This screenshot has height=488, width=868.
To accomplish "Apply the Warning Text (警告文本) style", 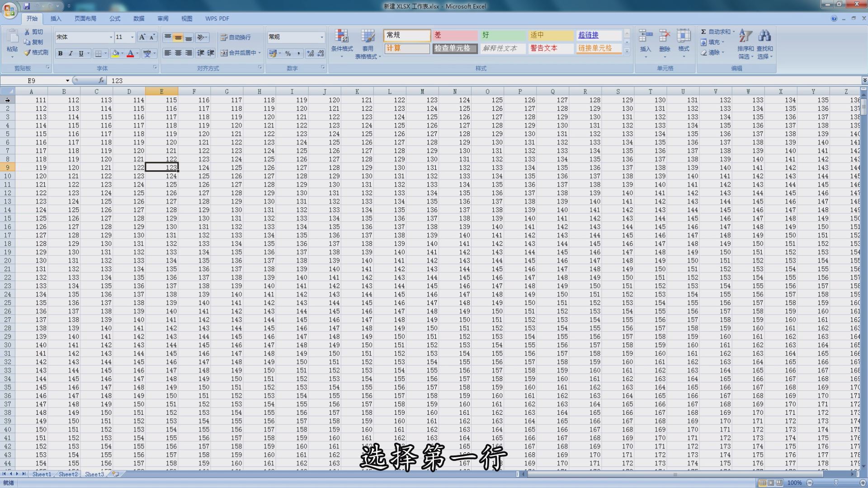I will (550, 48).
